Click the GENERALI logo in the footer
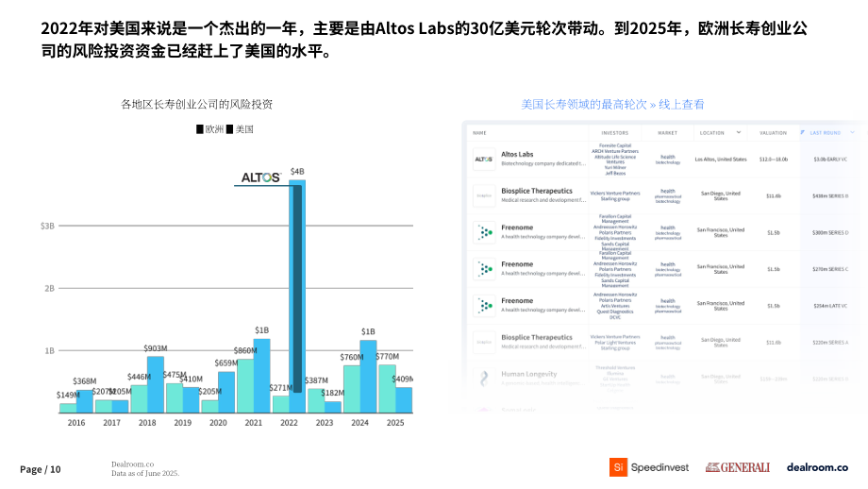 [x=738, y=467]
